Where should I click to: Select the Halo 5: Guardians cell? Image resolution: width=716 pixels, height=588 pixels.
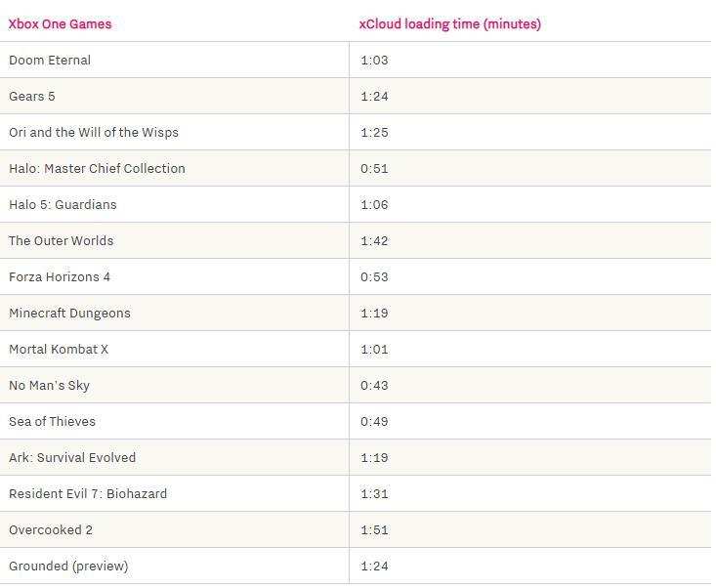pos(63,204)
